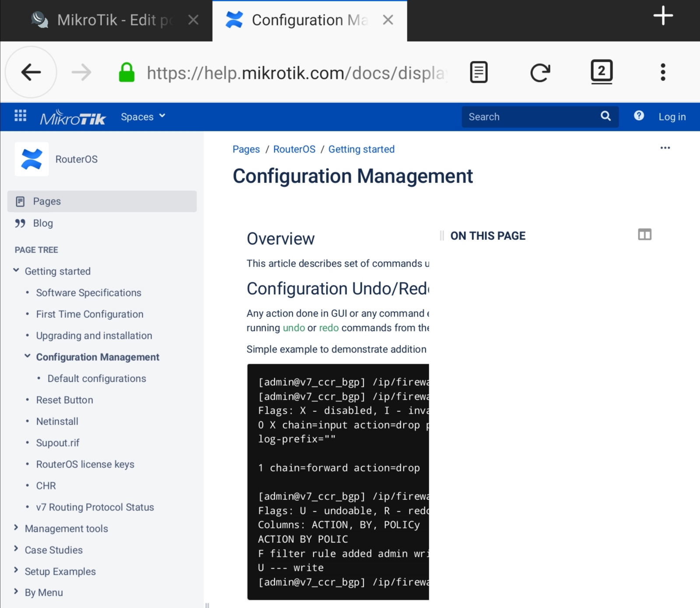The width and height of the screenshot is (700, 608).
Task: Open the page actions ellipsis menu
Action: point(665,148)
